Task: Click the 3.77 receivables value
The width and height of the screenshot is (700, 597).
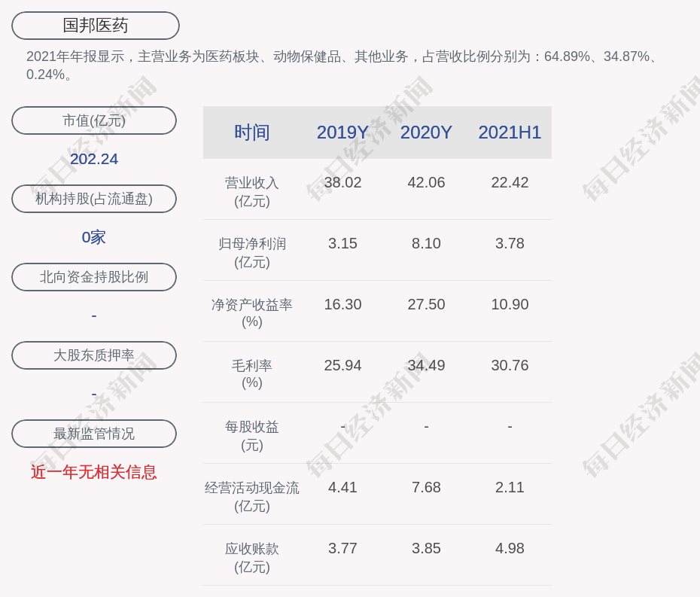Action: point(342,548)
